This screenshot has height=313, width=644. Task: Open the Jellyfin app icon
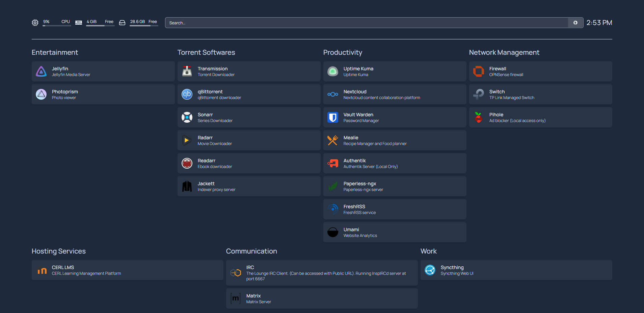pyautogui.click(x=41, y=71)
